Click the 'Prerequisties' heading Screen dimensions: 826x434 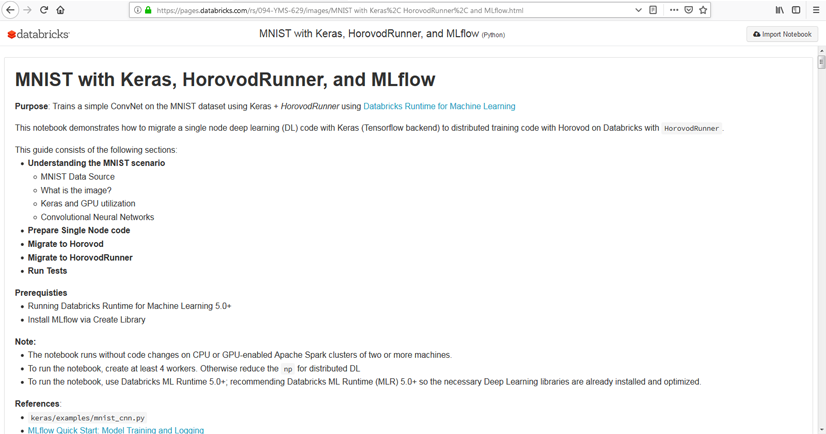41,293
